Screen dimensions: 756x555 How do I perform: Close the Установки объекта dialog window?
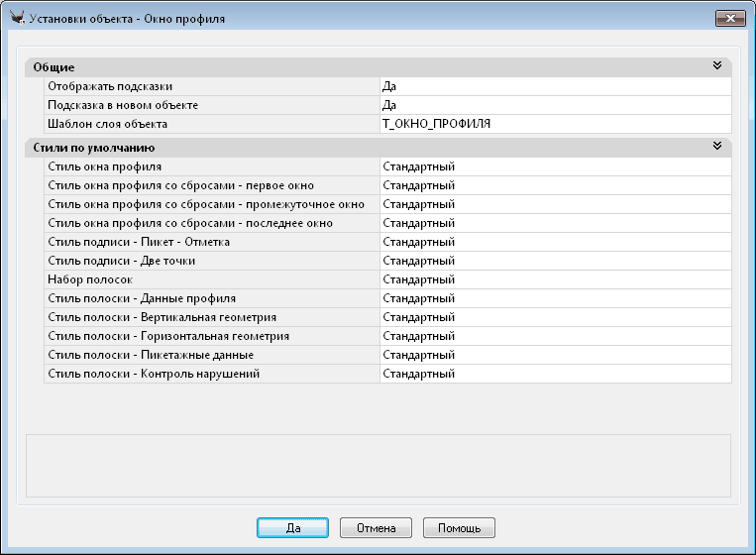[730, 19]
